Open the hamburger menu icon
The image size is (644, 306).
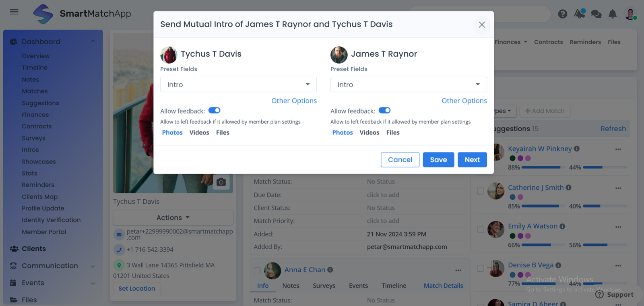[14, 12]
